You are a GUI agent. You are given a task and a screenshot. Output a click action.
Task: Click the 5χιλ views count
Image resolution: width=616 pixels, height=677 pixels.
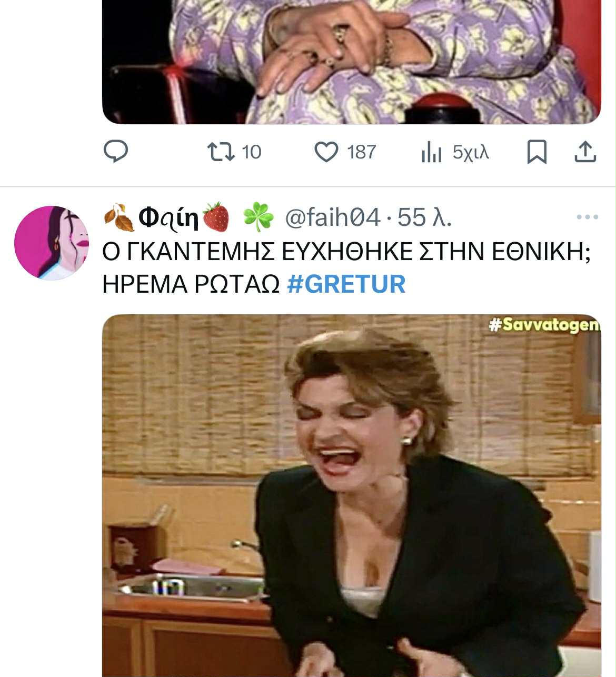[471, 152]
